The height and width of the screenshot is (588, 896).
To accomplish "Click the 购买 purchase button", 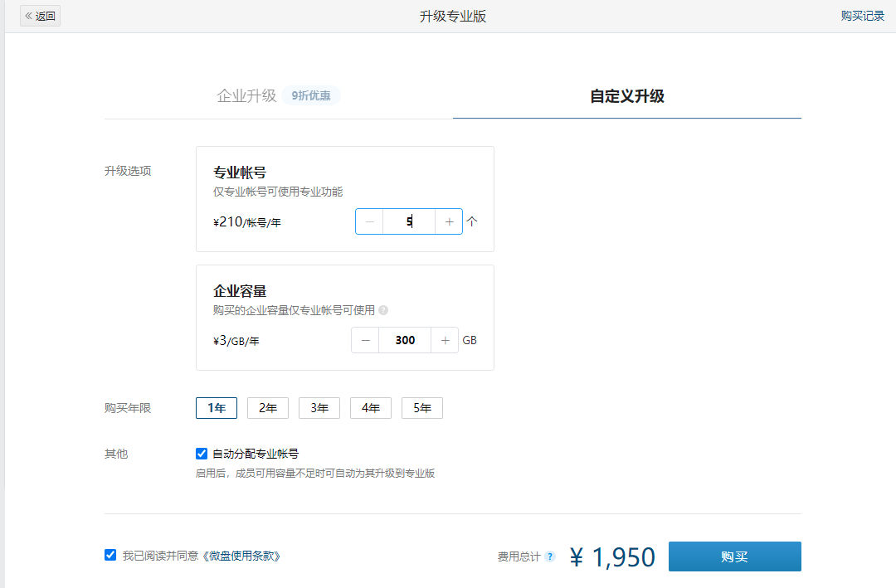I will pyautogui.click(x=733, y=556).
